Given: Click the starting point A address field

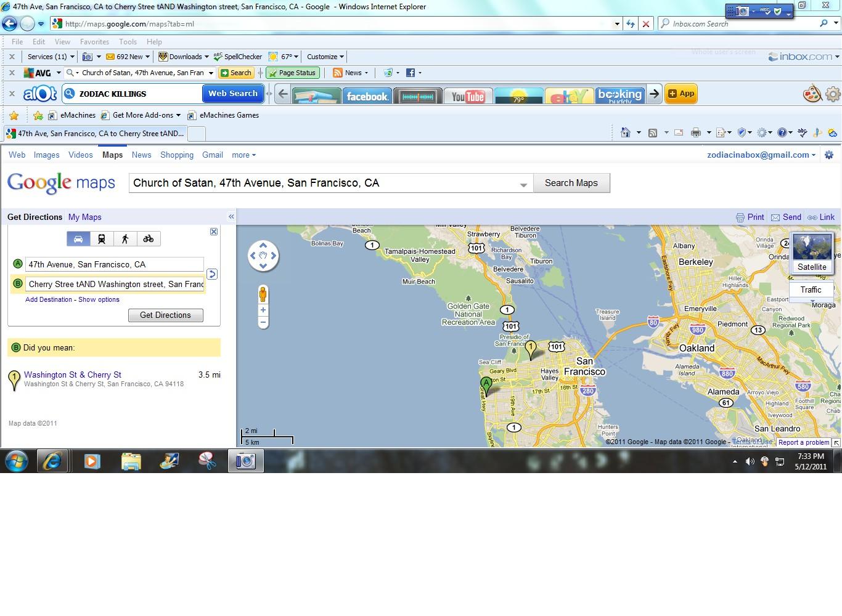Looking at the screenshot, I should 115,264.
